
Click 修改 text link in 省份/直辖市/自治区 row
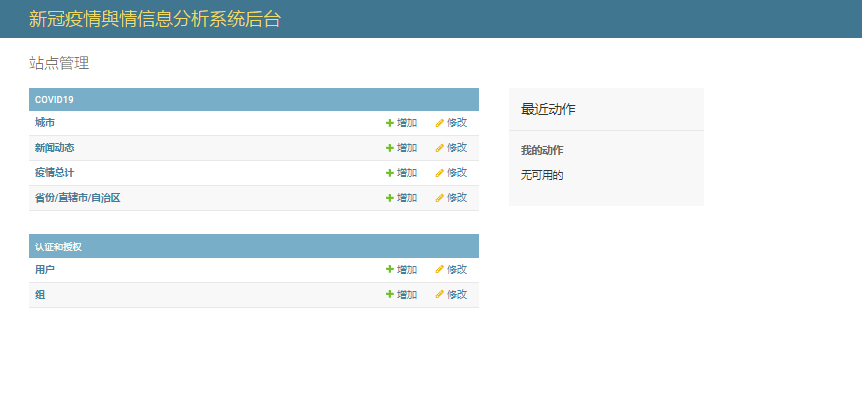[457, 197]
